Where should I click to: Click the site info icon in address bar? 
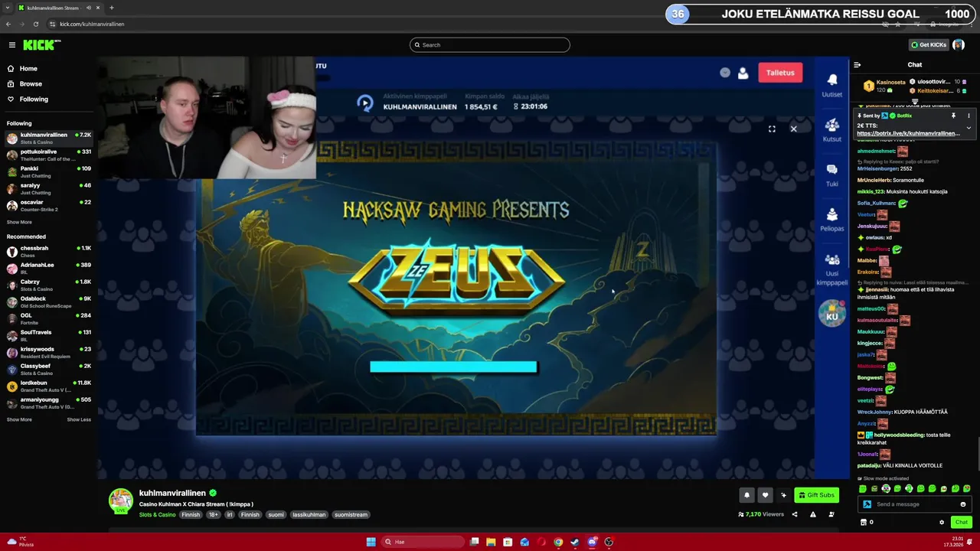(52, 24)
